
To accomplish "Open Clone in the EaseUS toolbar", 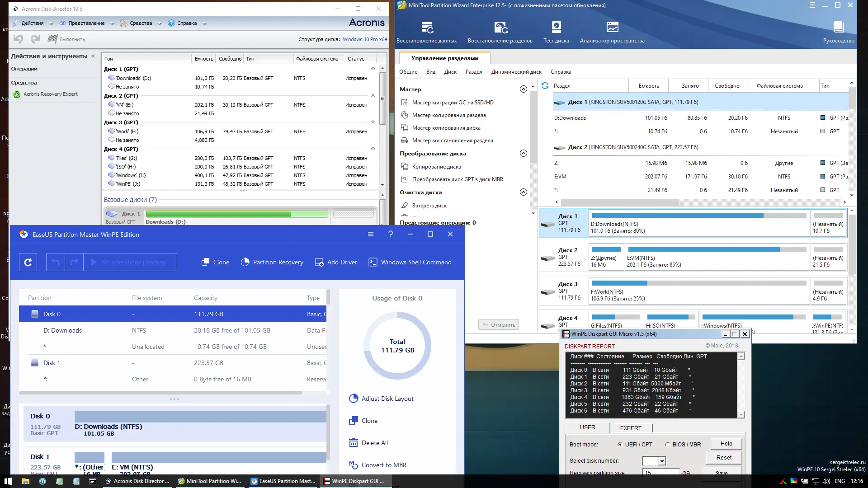I will pyautogui.click(x=215, y=262).
